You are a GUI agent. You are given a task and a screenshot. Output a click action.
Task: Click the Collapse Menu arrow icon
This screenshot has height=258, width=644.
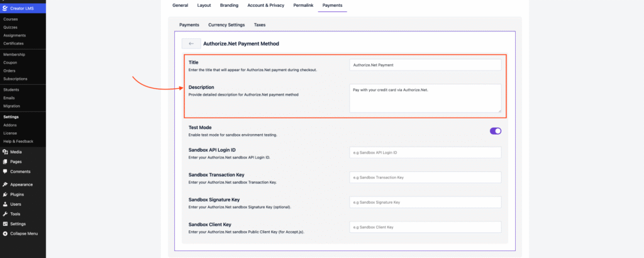click(5, 233)
